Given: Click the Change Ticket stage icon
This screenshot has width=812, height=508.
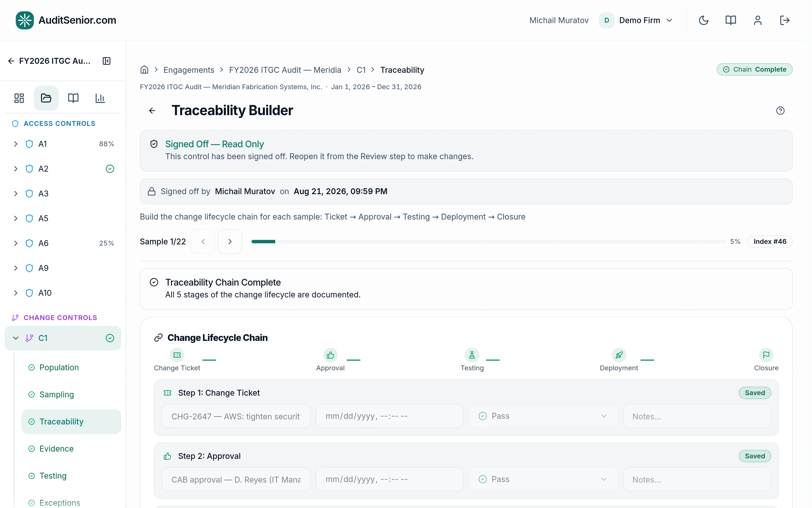Looking at the screenshot, I should click(x=177, y=355).
